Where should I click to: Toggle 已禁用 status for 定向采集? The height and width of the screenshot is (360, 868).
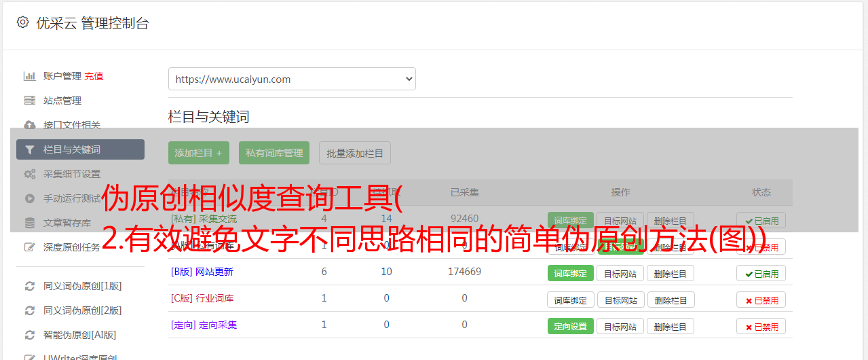(x=761, y=326)
